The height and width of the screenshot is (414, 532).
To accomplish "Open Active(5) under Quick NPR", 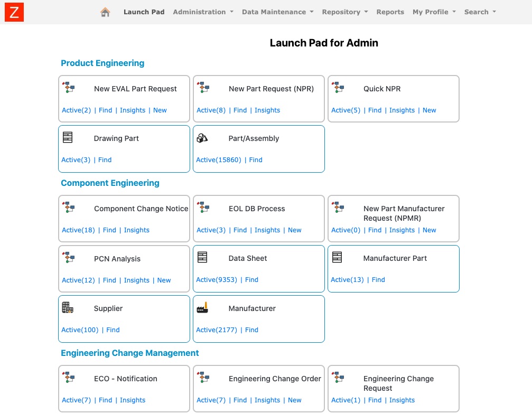I will click(x=346, y=110).
